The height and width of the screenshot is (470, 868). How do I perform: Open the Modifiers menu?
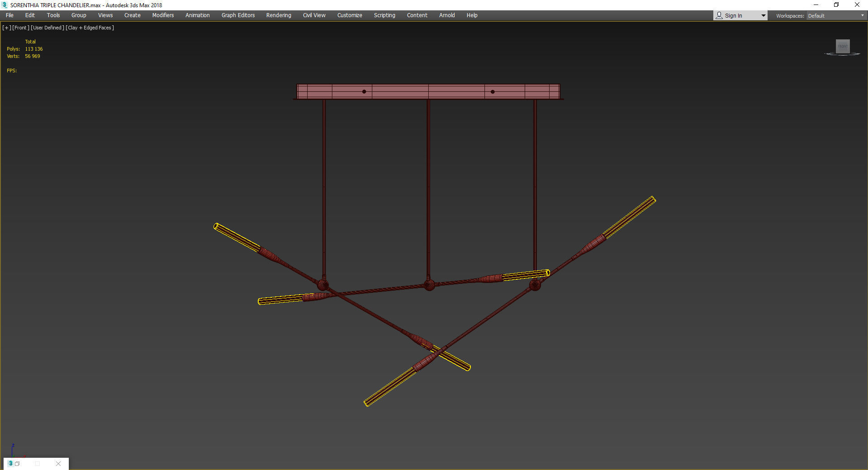pos(163,15)
